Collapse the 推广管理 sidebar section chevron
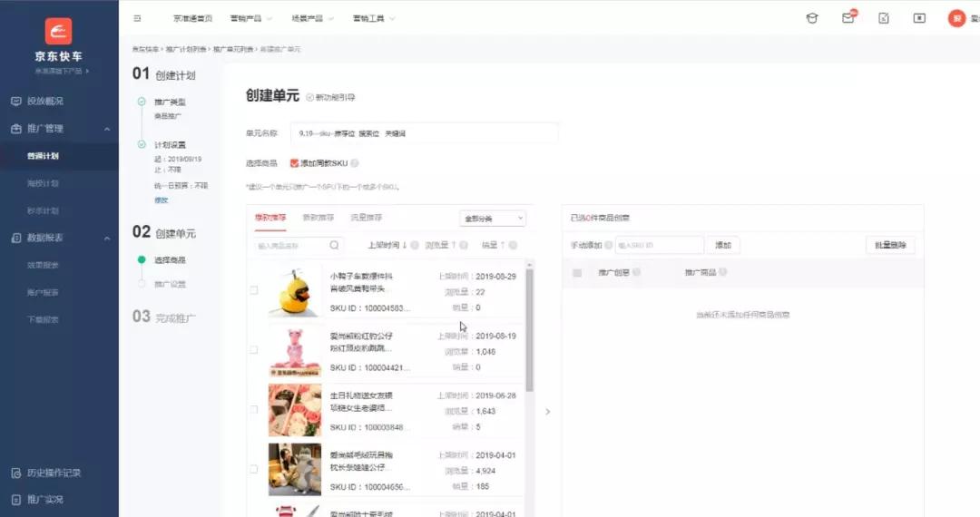The height and width of the screenshot is (517, 980). [x=107, y=129]
